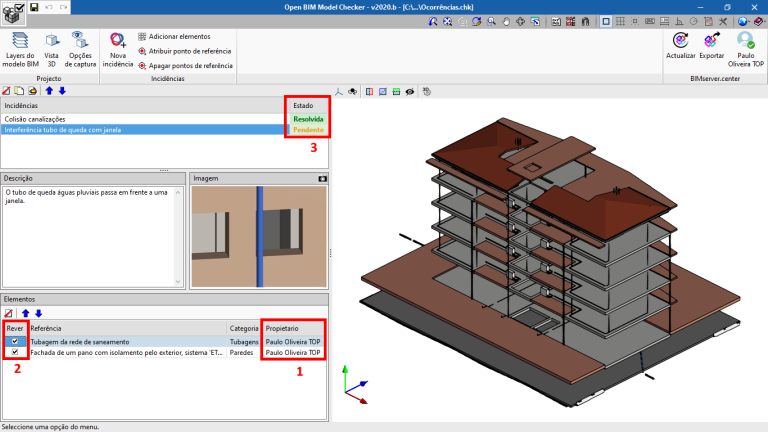This screenshot has height=432, width=768.
Task: Click the Pendente status of selected incidence
Action: pyautogui.click(x=307, y=130)
